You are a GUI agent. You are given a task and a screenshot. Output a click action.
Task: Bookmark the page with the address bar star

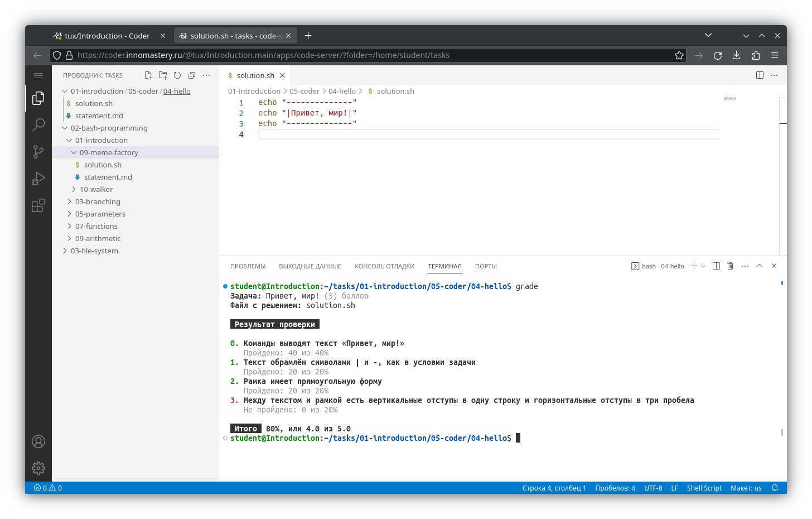(x=679, y=55)
